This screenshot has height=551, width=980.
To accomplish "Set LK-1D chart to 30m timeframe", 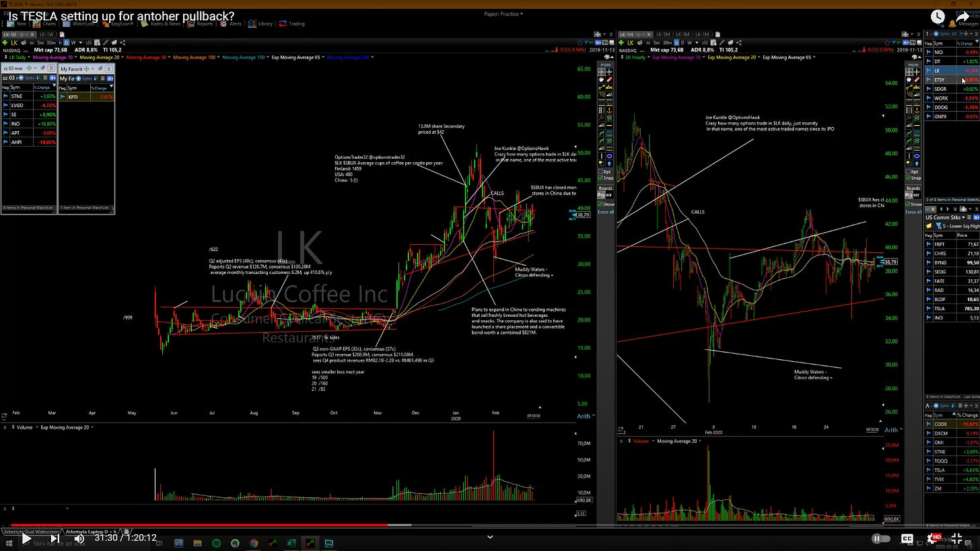I will point(51,43).
